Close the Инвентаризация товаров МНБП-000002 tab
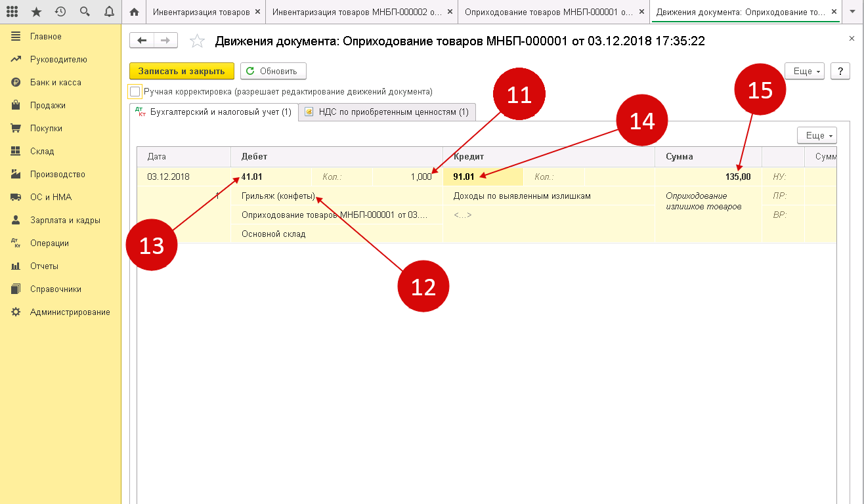864x504 pixels. 448,12
